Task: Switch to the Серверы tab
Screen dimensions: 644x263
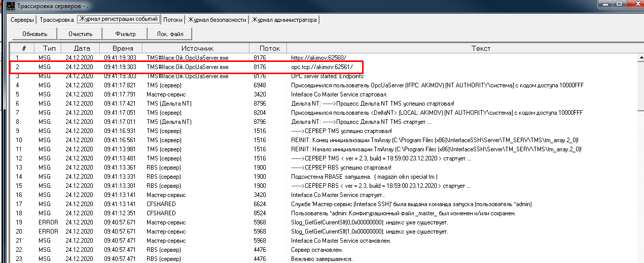Action: click(x=21, y=20)
